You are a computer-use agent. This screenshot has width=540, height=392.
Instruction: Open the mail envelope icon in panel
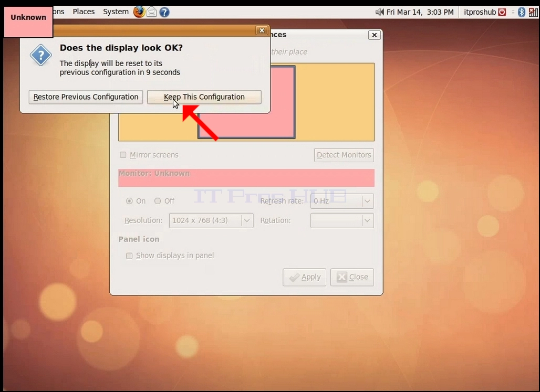coord(151,12)
